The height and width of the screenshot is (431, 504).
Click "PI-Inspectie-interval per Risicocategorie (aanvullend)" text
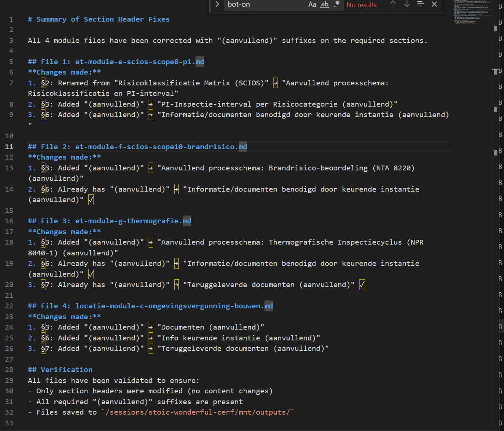click(x=277, y=104)
